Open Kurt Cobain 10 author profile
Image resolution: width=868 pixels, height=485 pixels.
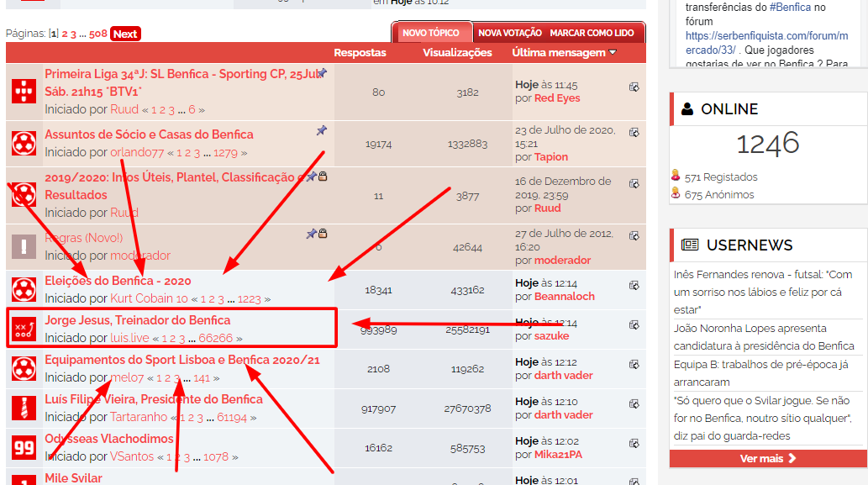[149, 298]
